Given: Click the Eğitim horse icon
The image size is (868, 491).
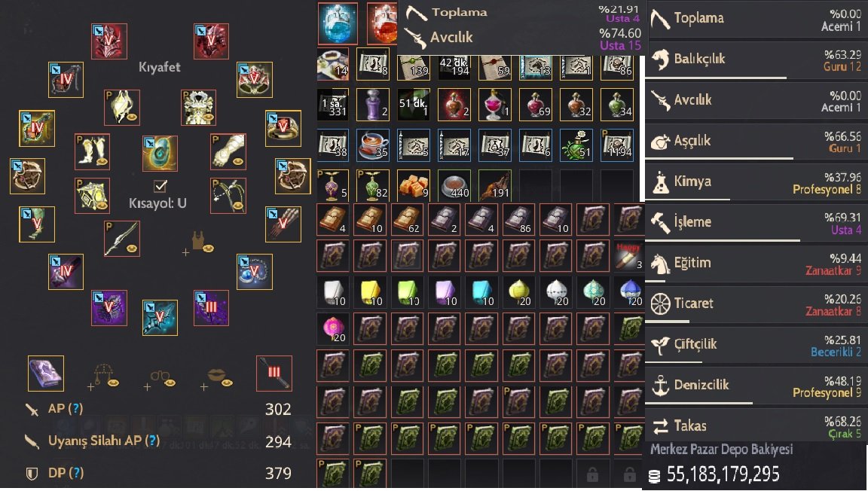Looking at the screenshot, I should pos(660,264).
